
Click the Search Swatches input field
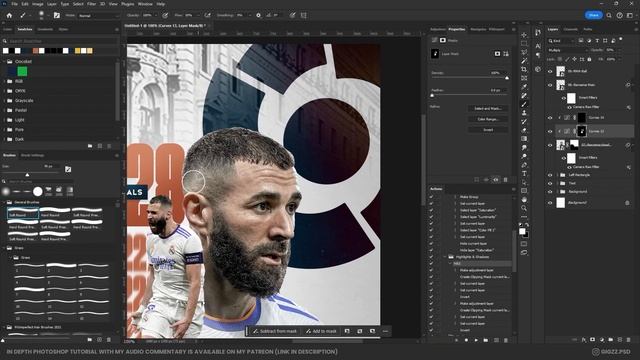coord(61,41)
